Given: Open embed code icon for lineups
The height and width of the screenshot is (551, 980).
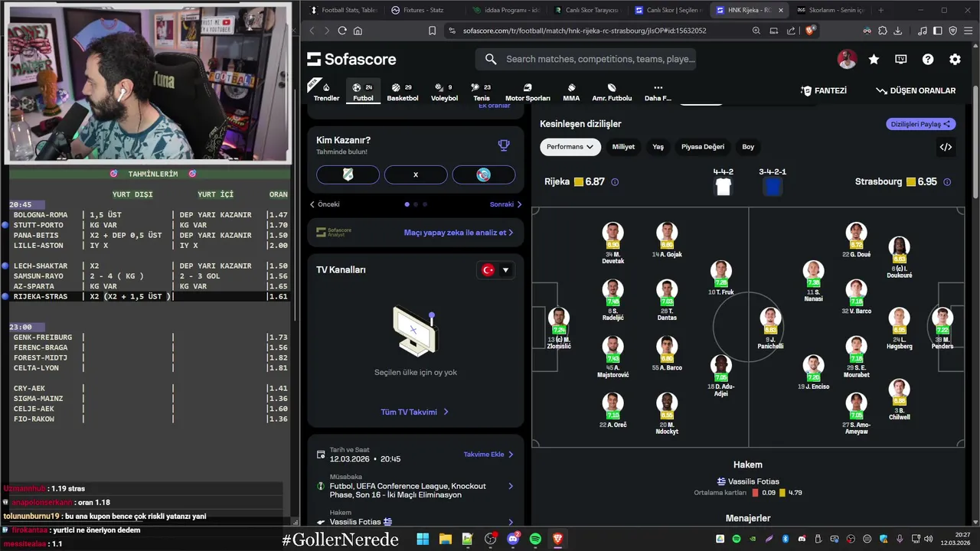Looking at the screenshot, I should pyautogui.click(x=946, y=147).
